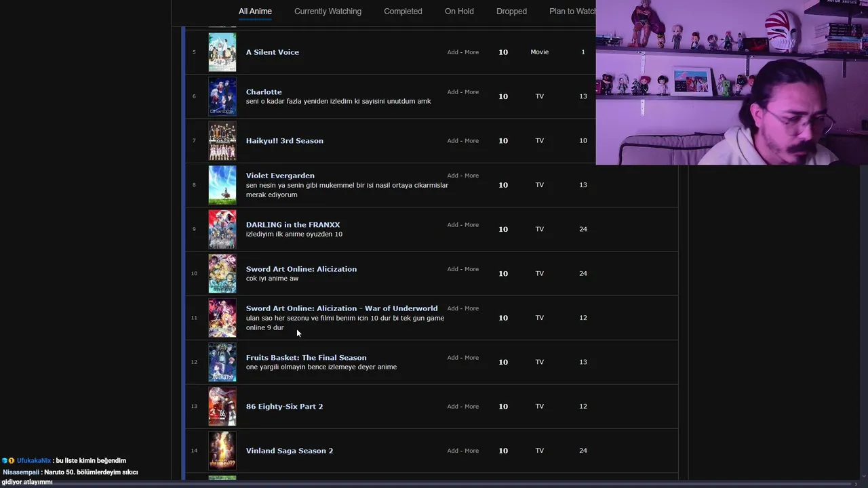Click score 10 for Violet Evergarden
868x488 pixels.
click(x=503, y=185)
